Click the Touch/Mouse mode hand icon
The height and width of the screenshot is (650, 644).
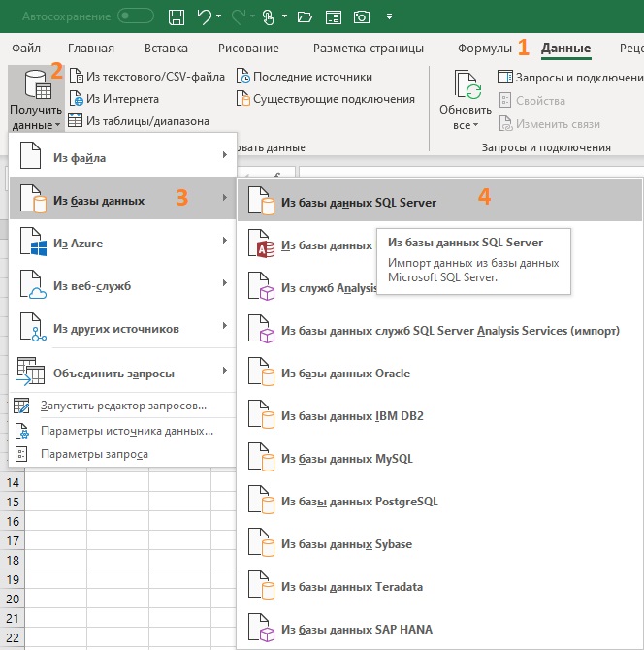tap(269, 17)
